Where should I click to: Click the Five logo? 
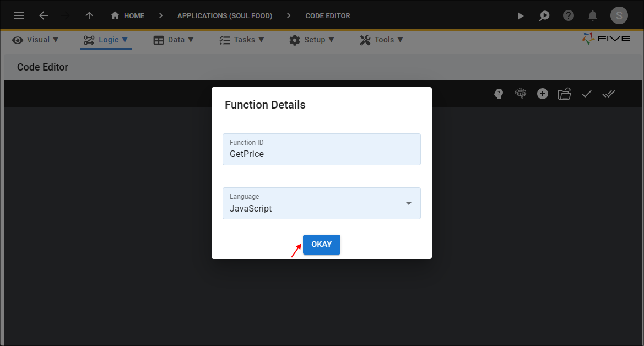click(606, 39)
